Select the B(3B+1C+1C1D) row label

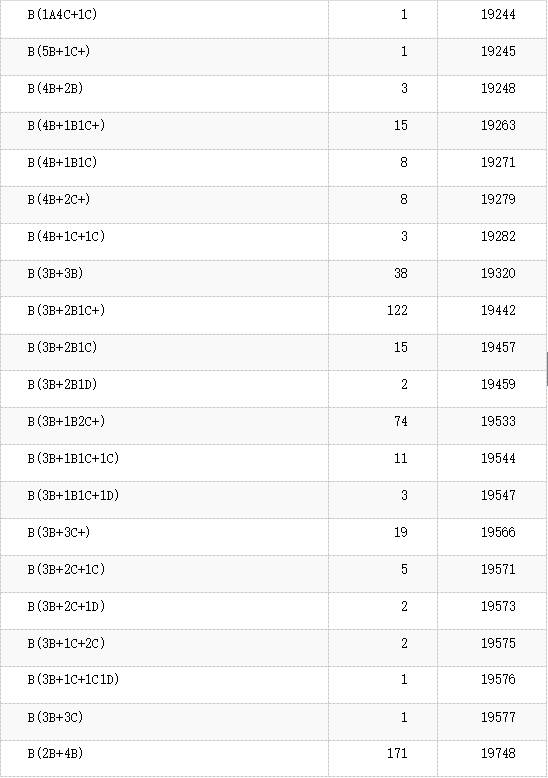[x=73, y=679]
